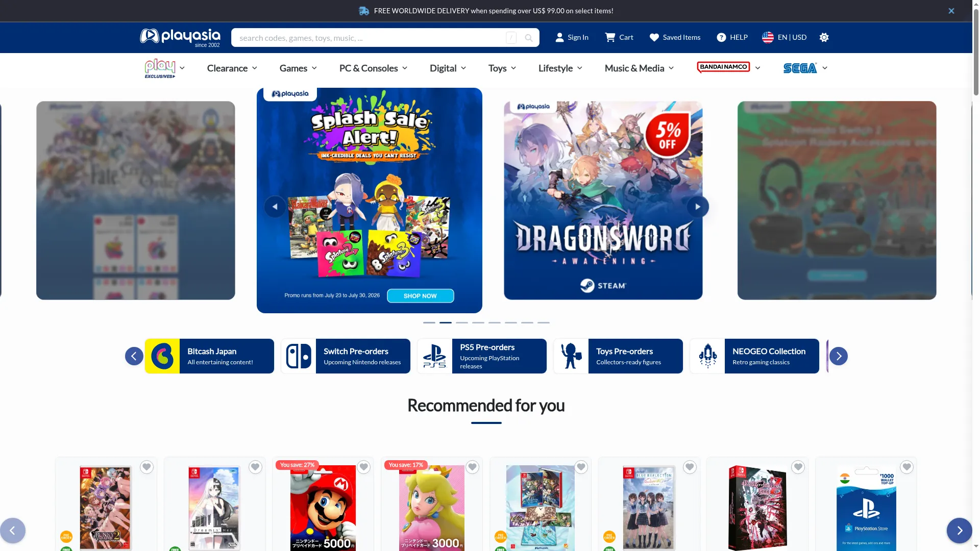The width and height of the screenshot is (980, 551).
Task: Save Nintendo 5000 yen Mario card to wishlist
Action: click(363, 467)
